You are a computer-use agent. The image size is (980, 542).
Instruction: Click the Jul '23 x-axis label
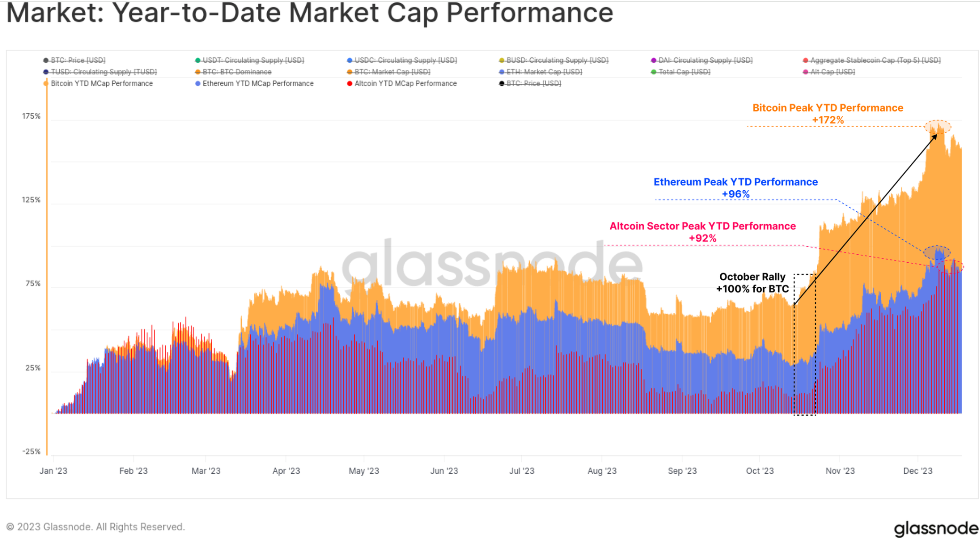point(522,471)
